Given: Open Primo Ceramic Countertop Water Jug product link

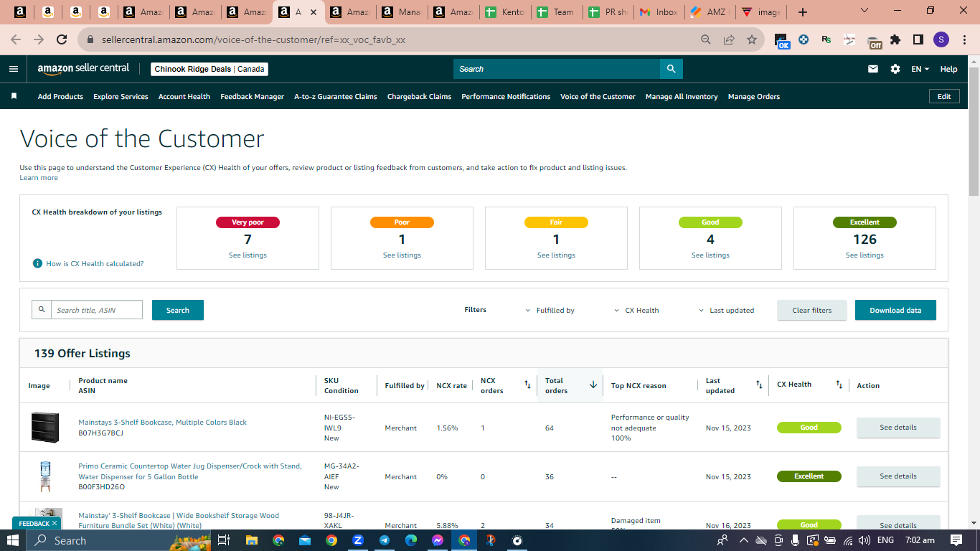Looking at the screenshot, I should click(x=189, y=471).
